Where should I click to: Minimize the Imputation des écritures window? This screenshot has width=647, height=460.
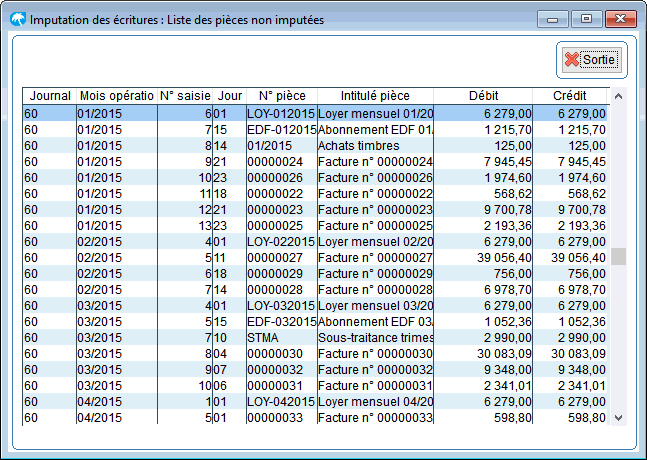554,18
